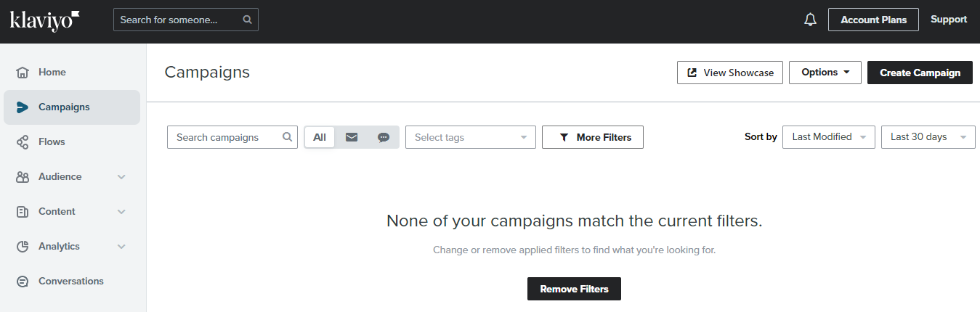Image resolution: width=980 pixels, height=312 pixels.
Task: Click the Conversations chat icon
Action: click(23, 282)
